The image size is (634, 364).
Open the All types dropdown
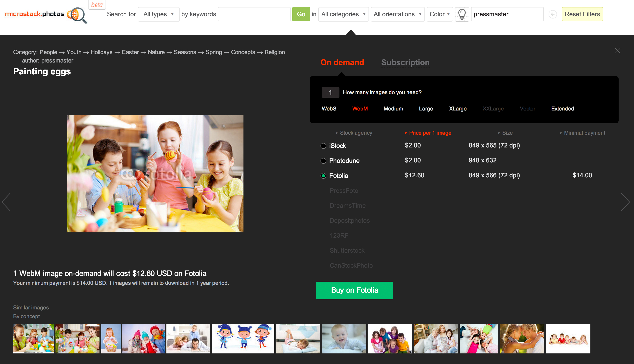coord(158,14)
